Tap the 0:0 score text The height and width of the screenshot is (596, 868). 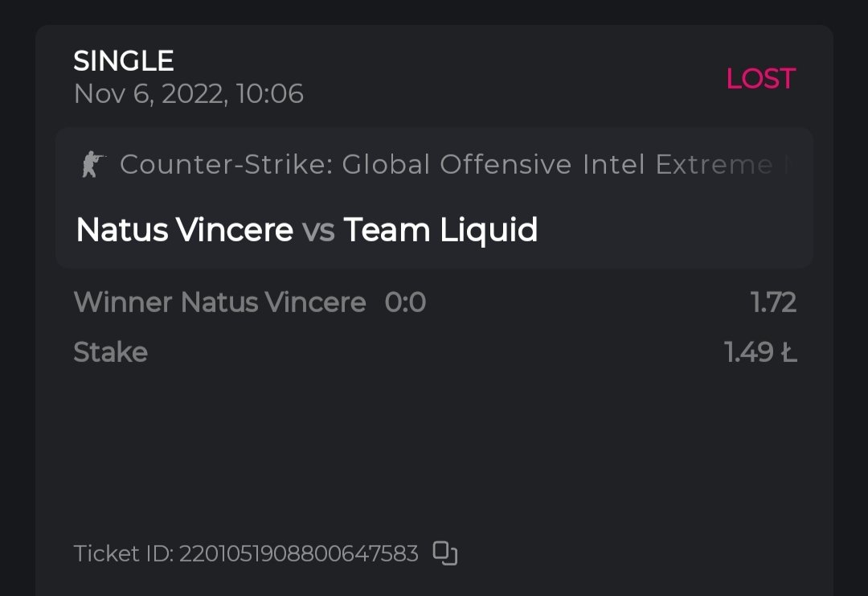point(405,303)
